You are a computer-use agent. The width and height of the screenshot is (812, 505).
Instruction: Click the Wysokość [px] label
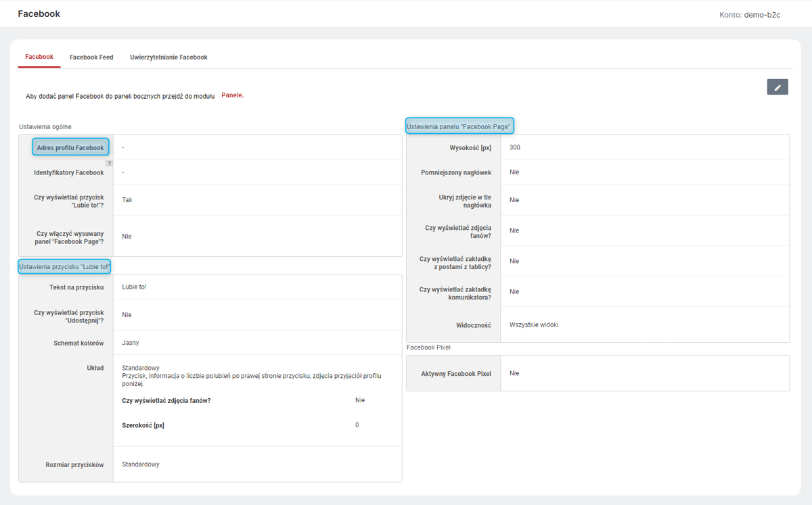(x=470, y=147)
